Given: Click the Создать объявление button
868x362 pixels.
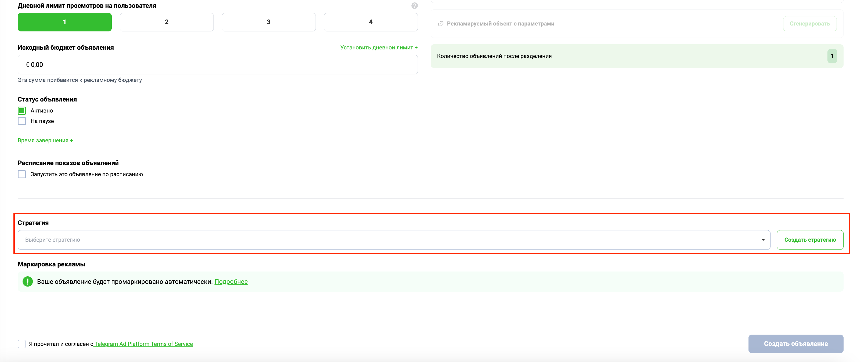Looking at the screenshot, I should click(796, 344).
